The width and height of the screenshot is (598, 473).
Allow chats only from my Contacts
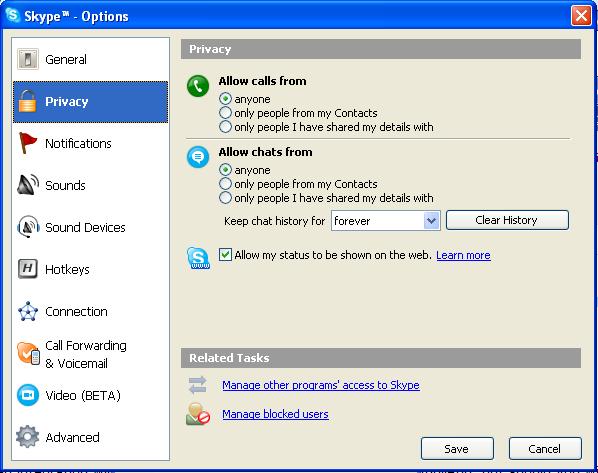click(225, 184)
